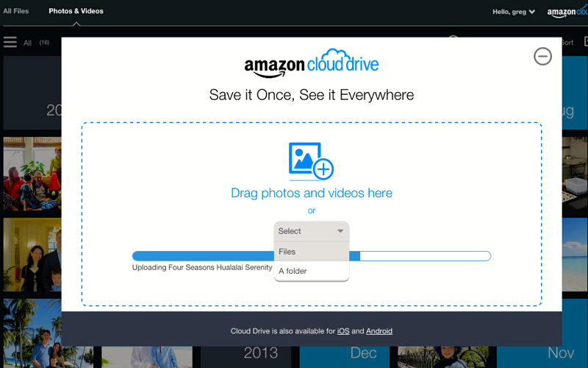Viewport: 588px width, 368px height.
Task: Expand the Select dropdown
Action: tap(311, 231)
